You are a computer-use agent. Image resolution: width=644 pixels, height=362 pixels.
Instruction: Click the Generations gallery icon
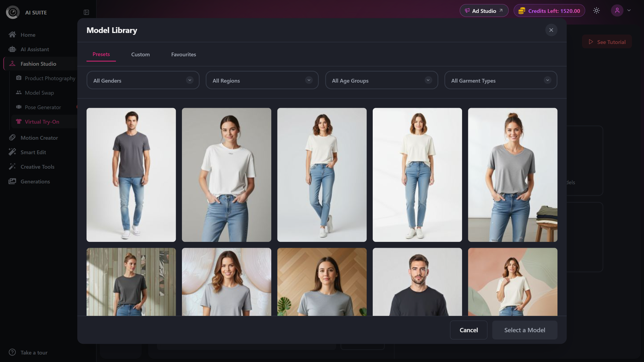[12, 181]
